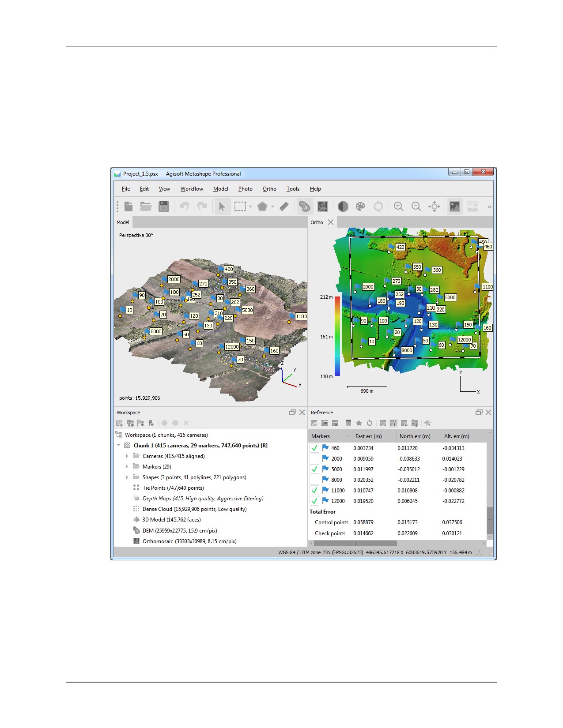Image resolution: width=563 pixels, height=728 pixels.
Task: Open the File menu
Action: pyautogui.click(x=126, y=189)
